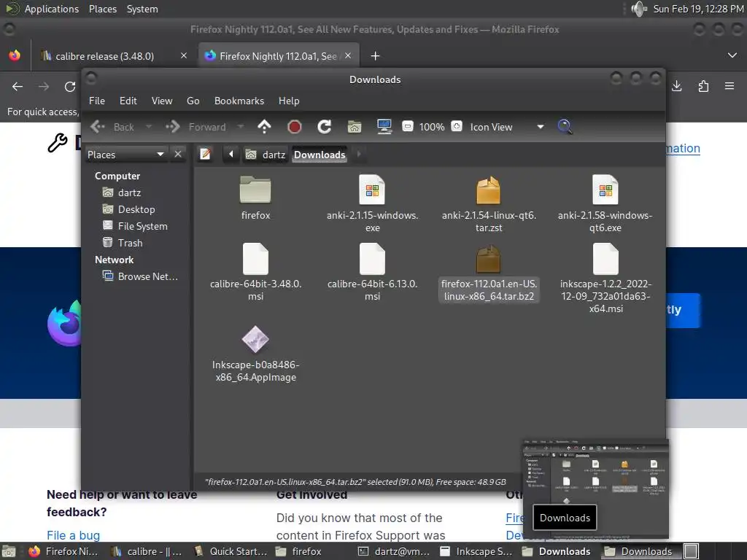Click the volume speaker icon in panel
Viewport: 747px width, 560px height.
639,9
